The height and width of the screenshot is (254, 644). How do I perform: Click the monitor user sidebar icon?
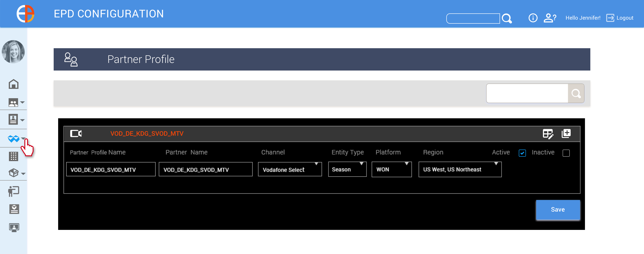pos(14,227)
